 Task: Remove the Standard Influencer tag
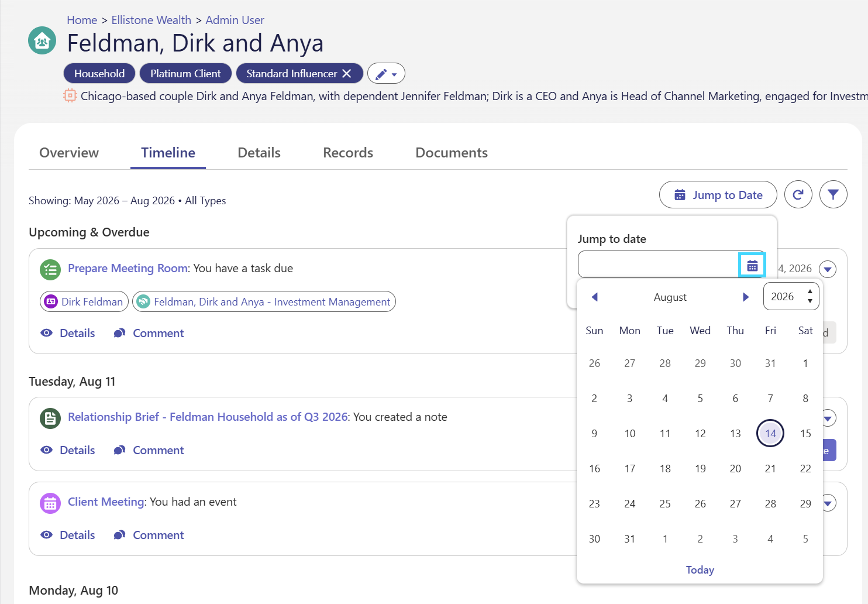coord(347,74)
